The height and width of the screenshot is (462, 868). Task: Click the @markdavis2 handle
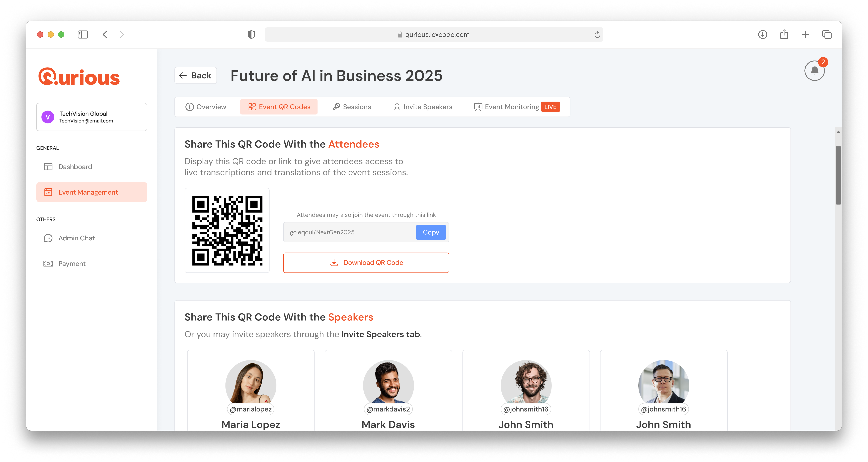pos(388,409)
